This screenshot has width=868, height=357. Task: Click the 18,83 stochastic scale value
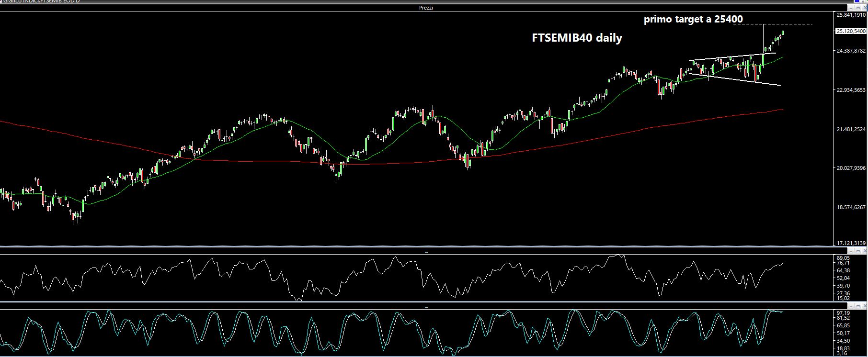(x=843, y=348)
